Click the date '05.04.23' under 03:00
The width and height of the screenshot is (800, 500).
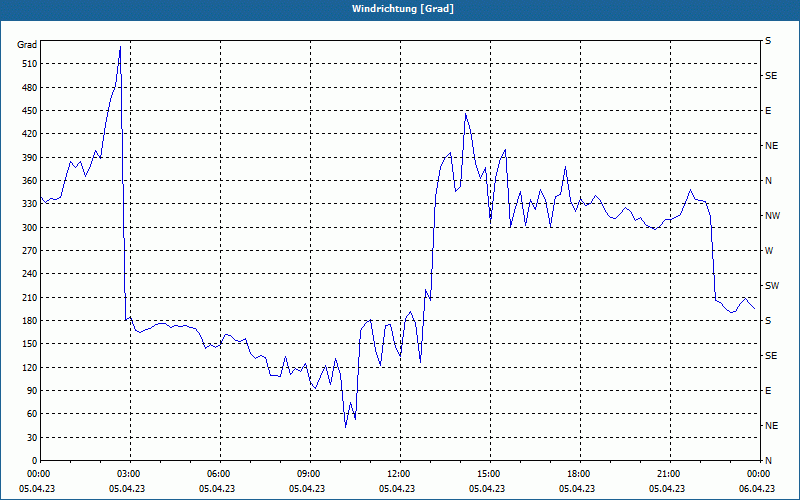127,488
